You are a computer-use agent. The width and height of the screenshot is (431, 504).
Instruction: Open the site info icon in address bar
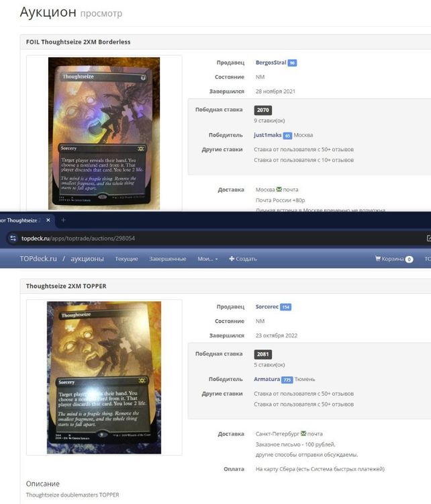(x=12, y=239)
